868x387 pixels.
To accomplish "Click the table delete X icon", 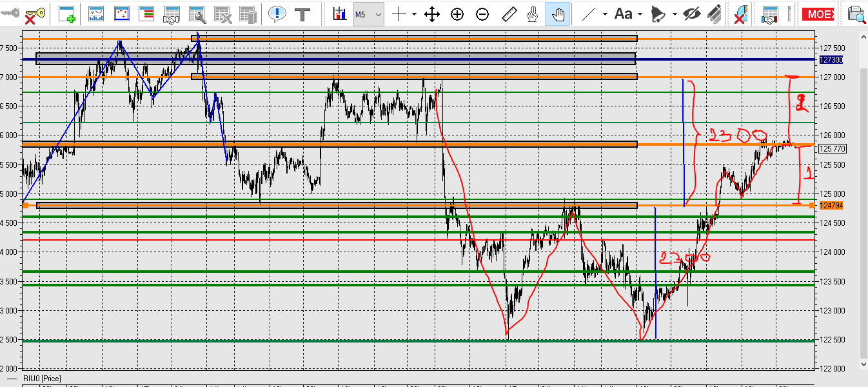I will click(222, 14).
